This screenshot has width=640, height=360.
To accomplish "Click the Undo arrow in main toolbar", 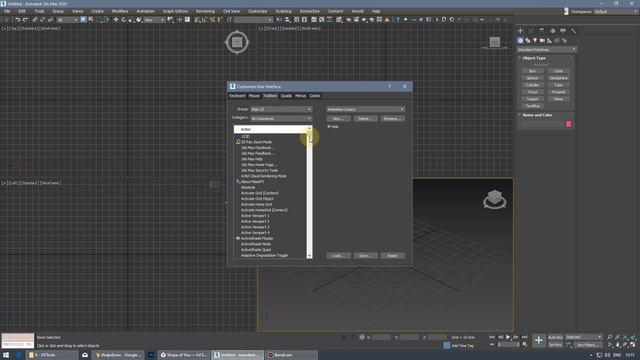I will coord(17,20).
